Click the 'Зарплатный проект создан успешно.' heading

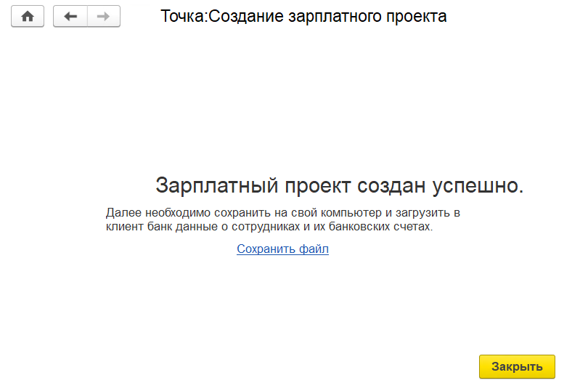pos(339,185)
